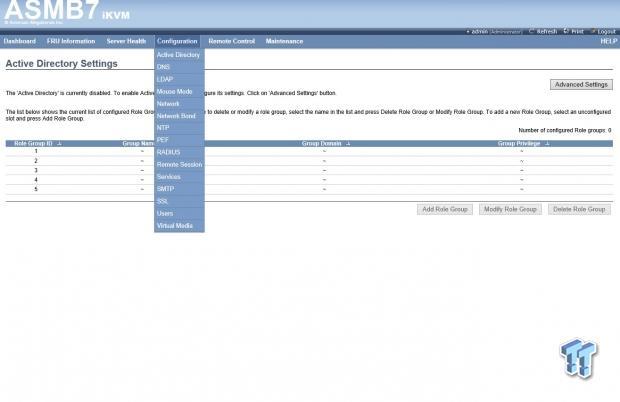Open Remote Control menu
620x402 pixels.
(231, 41)
